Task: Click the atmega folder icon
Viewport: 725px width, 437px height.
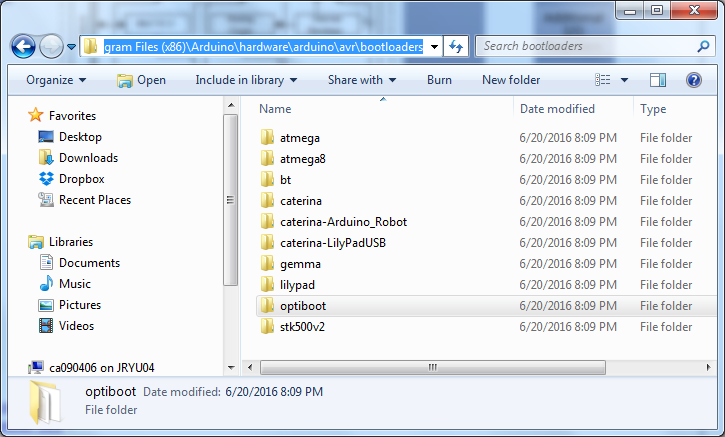Action: tap(267, 137)
